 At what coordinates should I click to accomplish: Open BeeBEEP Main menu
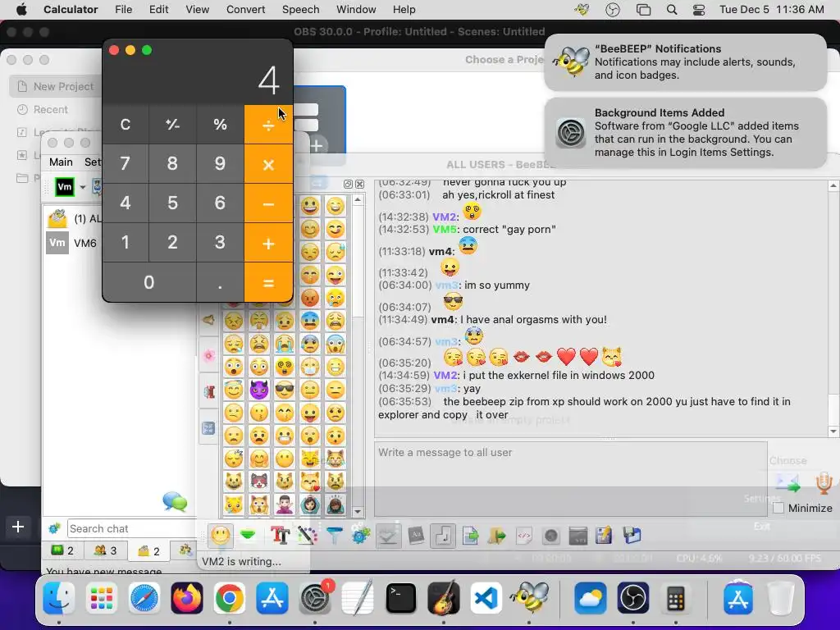pyautogui.click(x=61, y=162)
